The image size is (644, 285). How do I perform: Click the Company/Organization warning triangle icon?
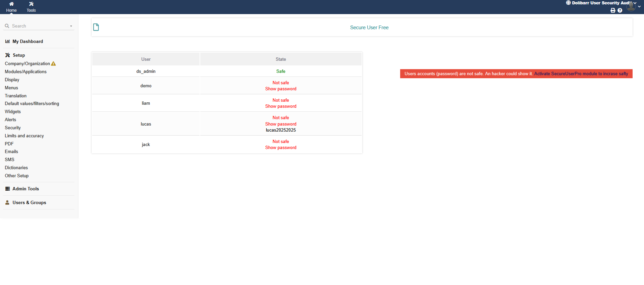(53, 64)
